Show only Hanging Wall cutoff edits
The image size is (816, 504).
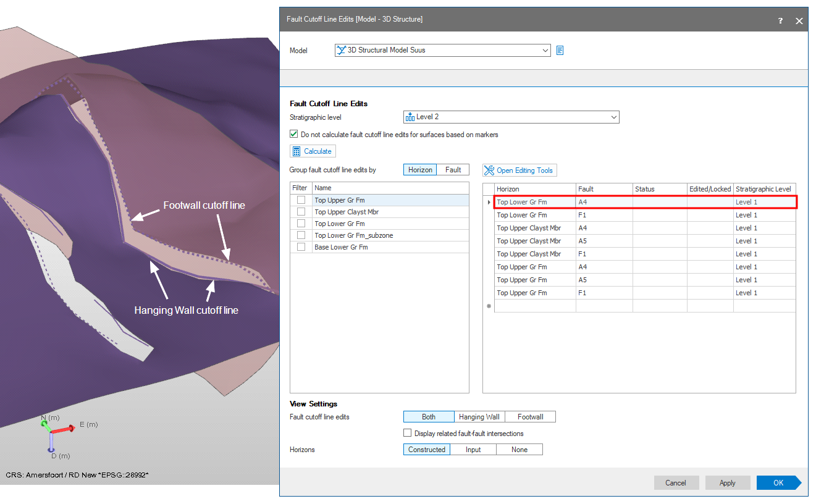pyautogui.click(x=479, y=417)
